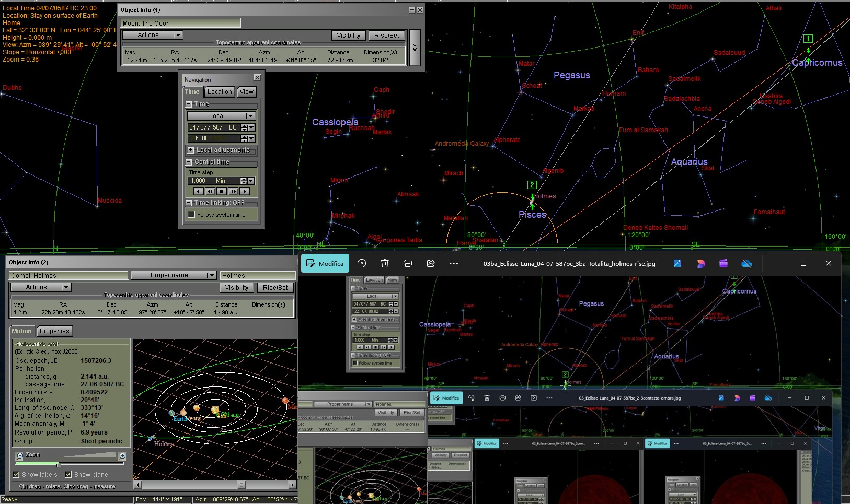
Task: Open the blue pen app icon in 03ba viewer
Action: (677, 264)
